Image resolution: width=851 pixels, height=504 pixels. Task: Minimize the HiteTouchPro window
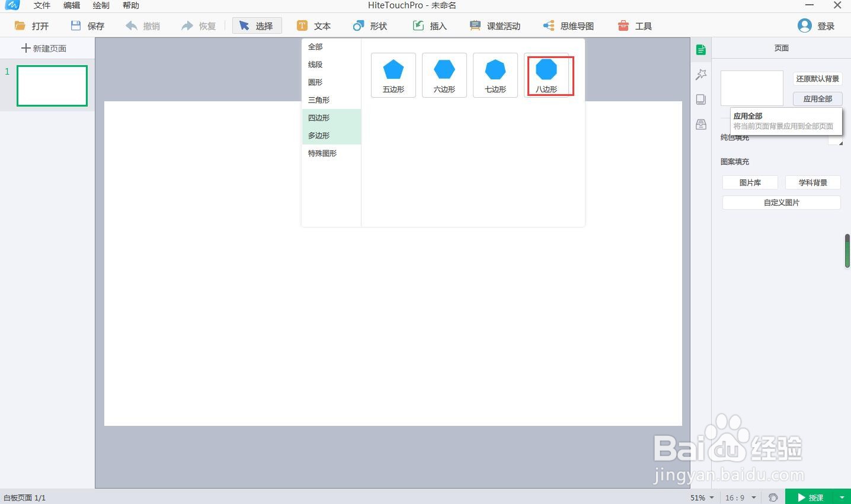(810, 5)
